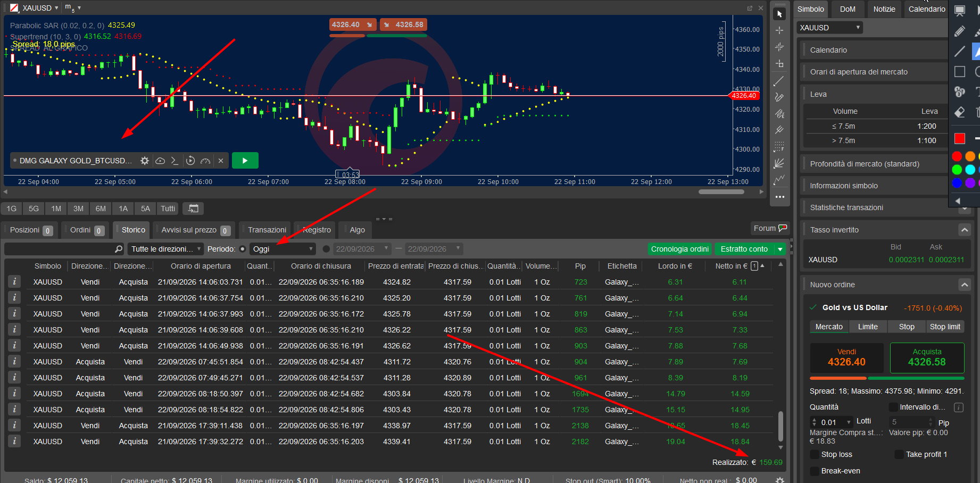Enable the Take profit 1 checkbox
The image size is (980, 483).
coord(899,454)
